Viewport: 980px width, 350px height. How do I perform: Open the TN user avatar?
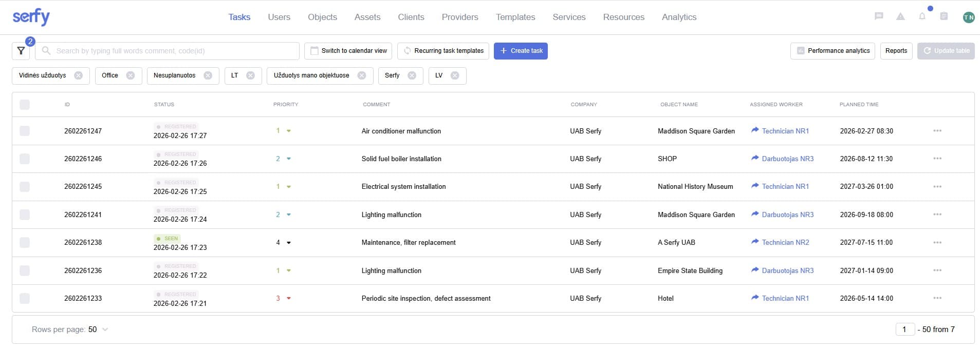tap(968, 17)
